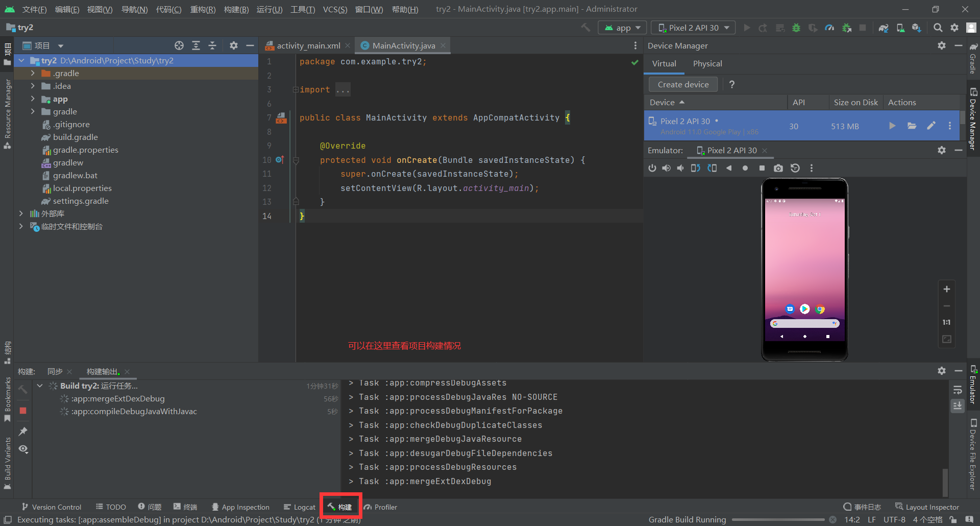Run the app with play button

coord(747,28)
